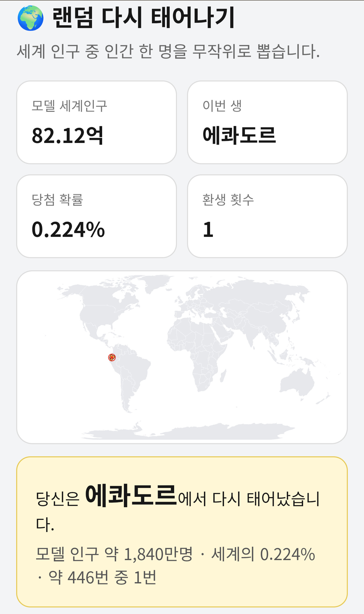Screen dimensions: 364x614
Task: Click the 랜덤 다시 태어나기 title heading
Action: pos(144,18)
